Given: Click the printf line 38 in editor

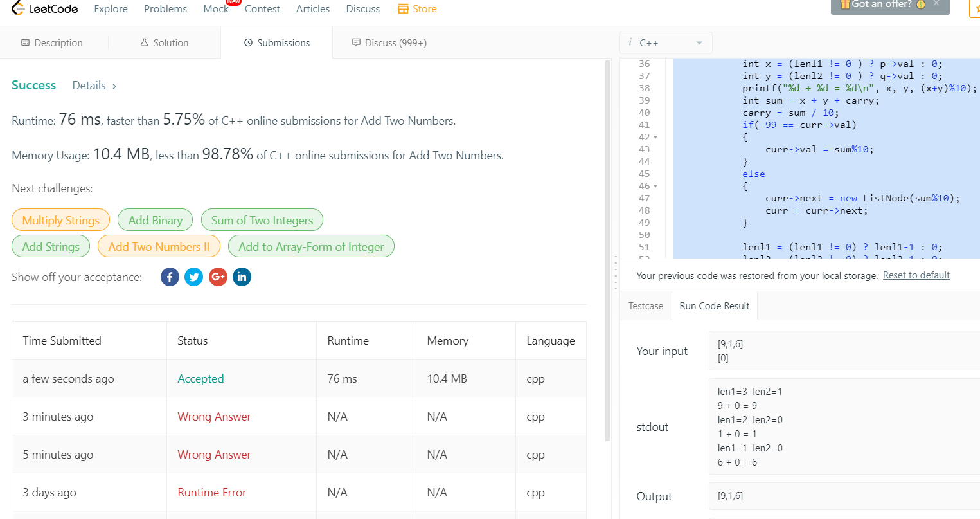Looking at the screenshot, I should [x=859, y=88].
